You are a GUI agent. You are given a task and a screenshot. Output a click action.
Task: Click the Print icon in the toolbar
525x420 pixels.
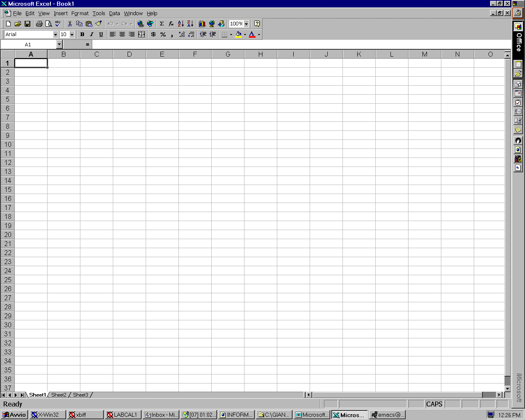(39, 24)
